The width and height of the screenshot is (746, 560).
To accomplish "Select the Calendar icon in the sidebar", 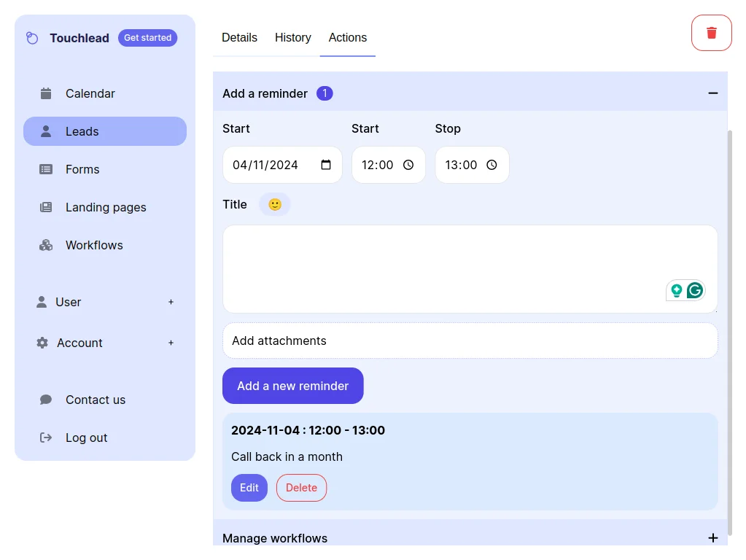I will pyautogui.click(x=46, y=93).
